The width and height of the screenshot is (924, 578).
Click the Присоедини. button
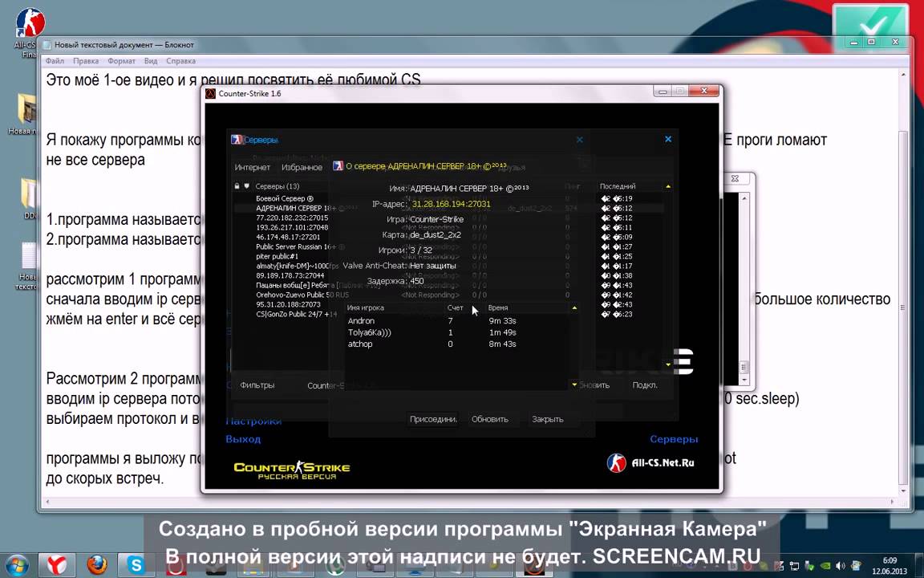[433, 419]
